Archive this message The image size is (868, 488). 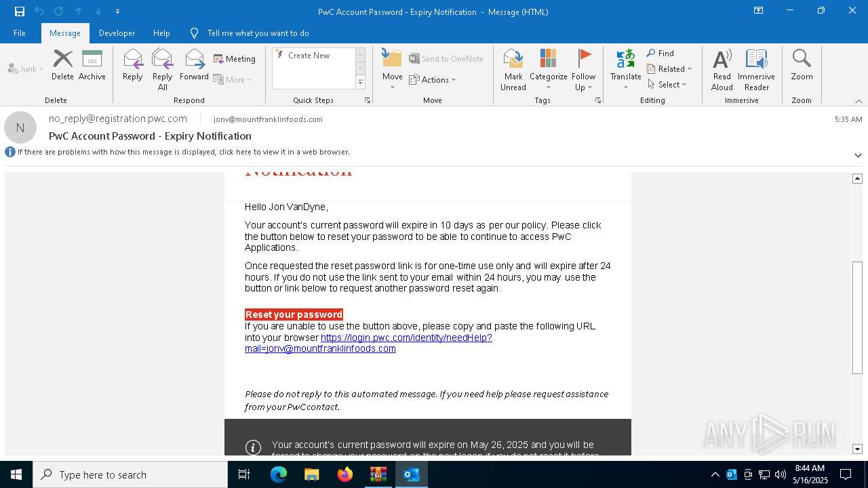92,65
